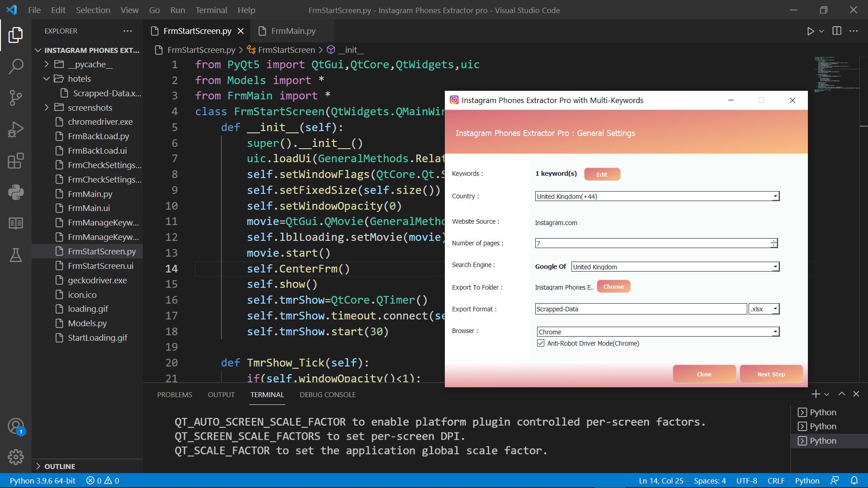Viewport: 868px width, 488px height.
Task: Close the FrmStartScreen.py editor tab
Action: (241, 31)
